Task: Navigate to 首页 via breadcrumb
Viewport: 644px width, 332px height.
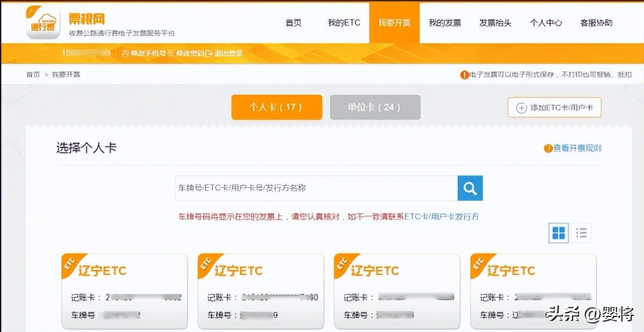Action: [x=33, y=74]
